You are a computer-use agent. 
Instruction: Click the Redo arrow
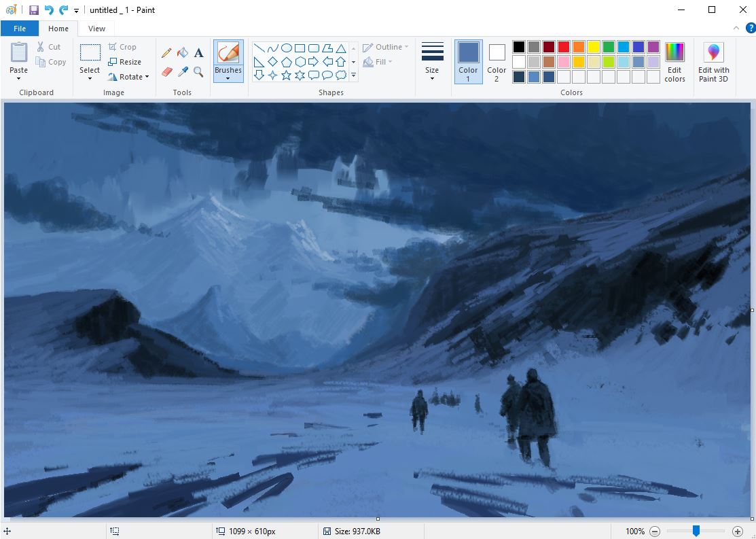click(x=63, y=10)
